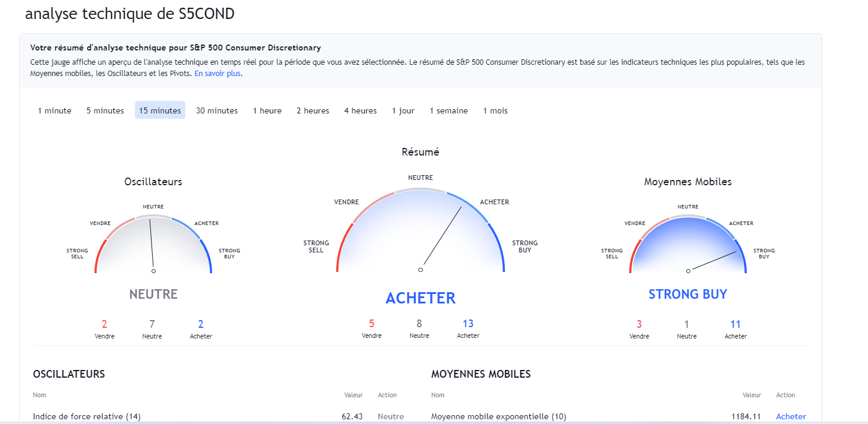Click the Résumé Neutre count 8
The height and width of the screenshot is (424, 868).
coord(419,324)
